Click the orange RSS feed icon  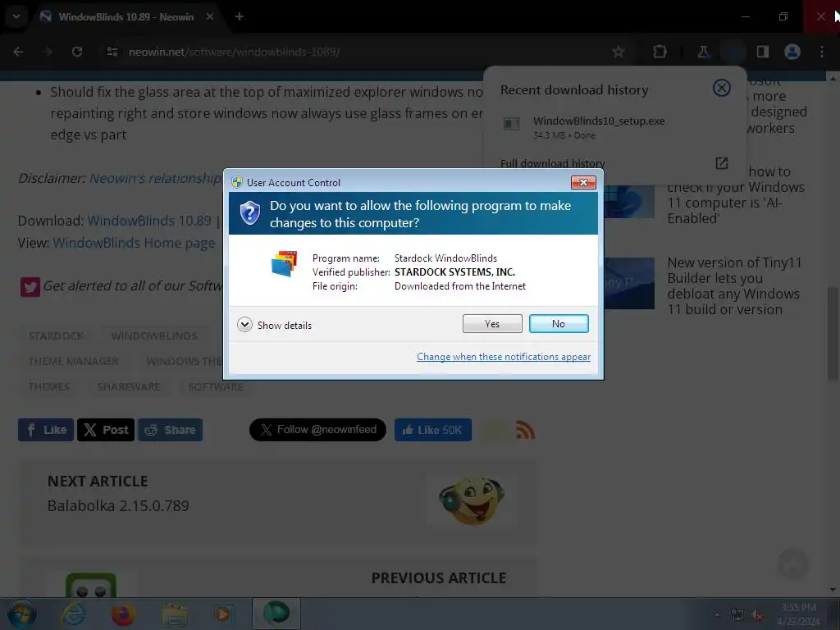[525, 430]
